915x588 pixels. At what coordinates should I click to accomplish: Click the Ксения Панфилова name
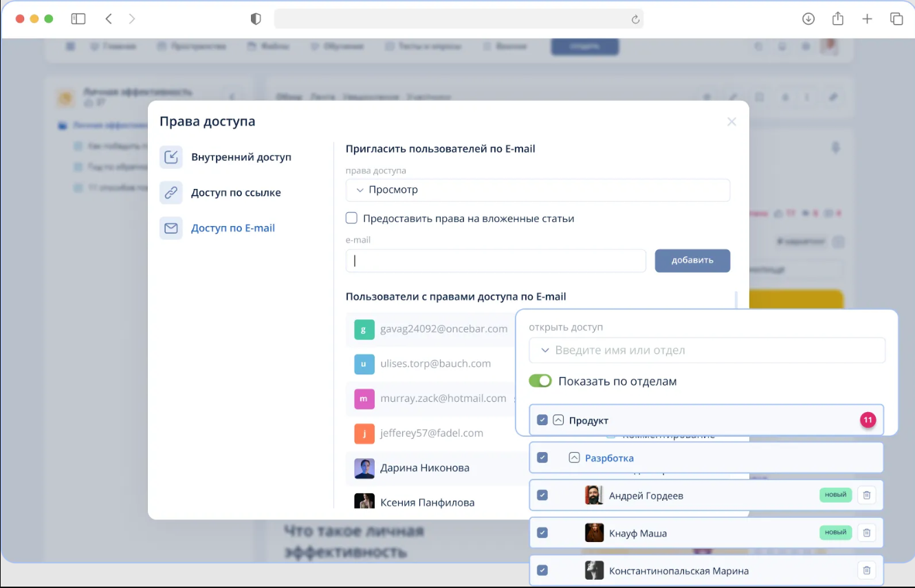pyautogui.click(x=428, y=503)
